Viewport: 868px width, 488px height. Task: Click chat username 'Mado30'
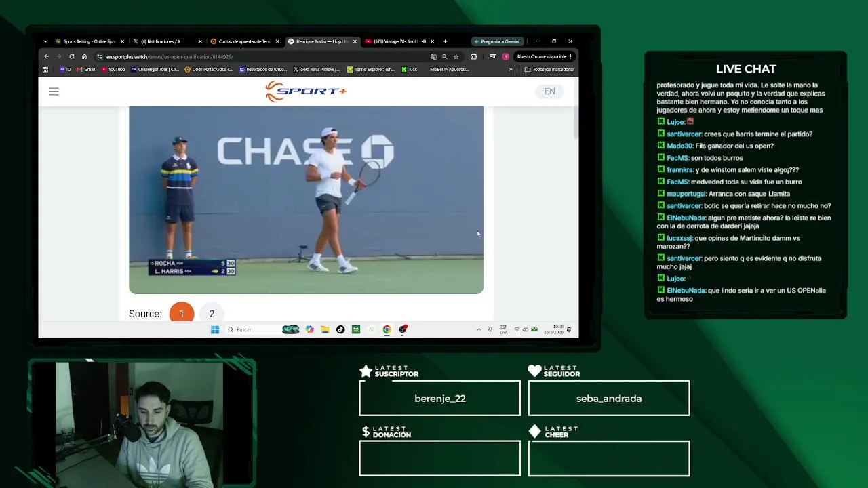click(x=680, y=146)
